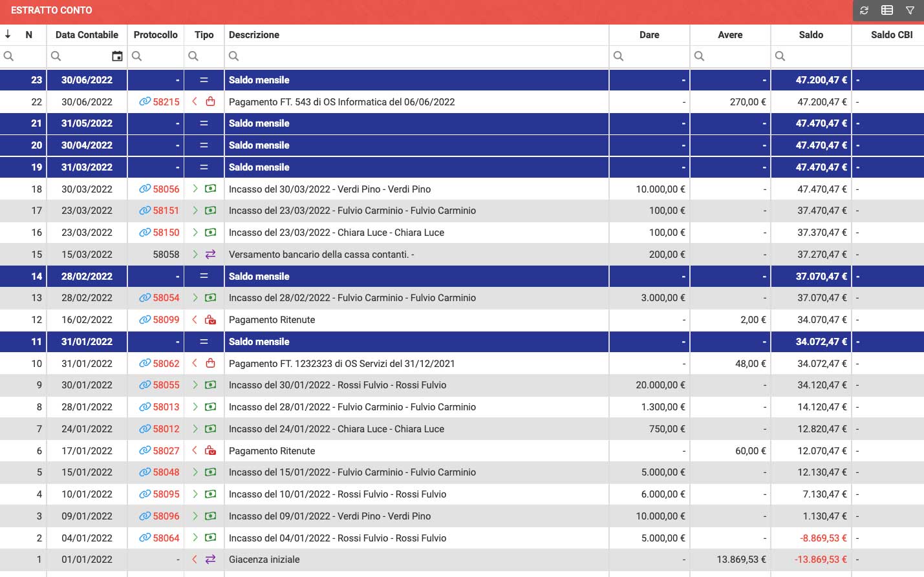Click the payment bag icon in row 10

210,363
